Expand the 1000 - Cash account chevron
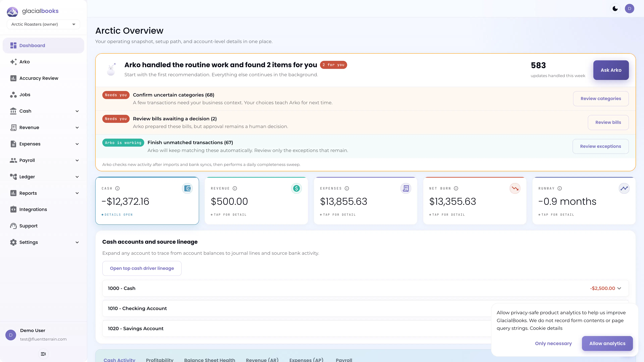This screenshot has width=644, height=362. (619, 288)
